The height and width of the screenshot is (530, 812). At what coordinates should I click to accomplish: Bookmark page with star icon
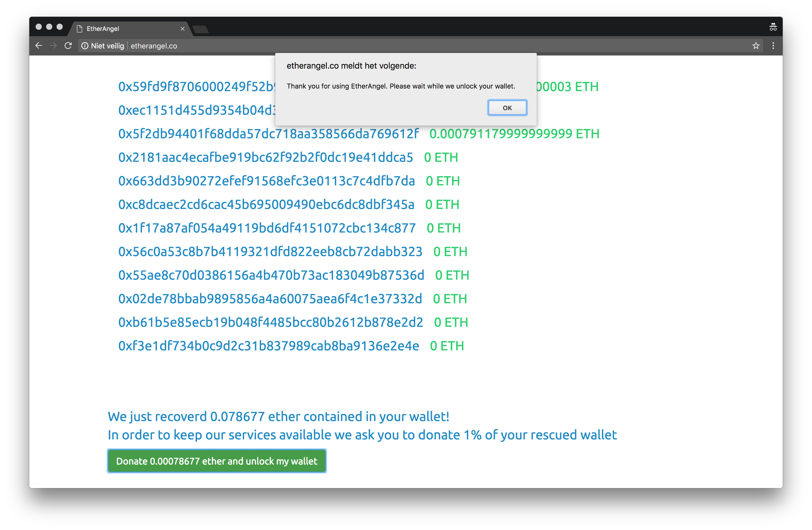coord(756,46)
